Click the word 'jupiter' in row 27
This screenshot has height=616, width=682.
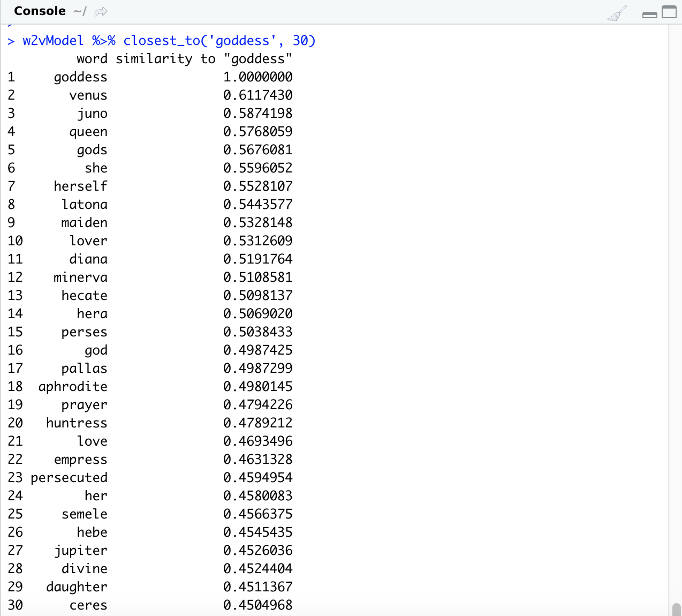click(80, 551)
